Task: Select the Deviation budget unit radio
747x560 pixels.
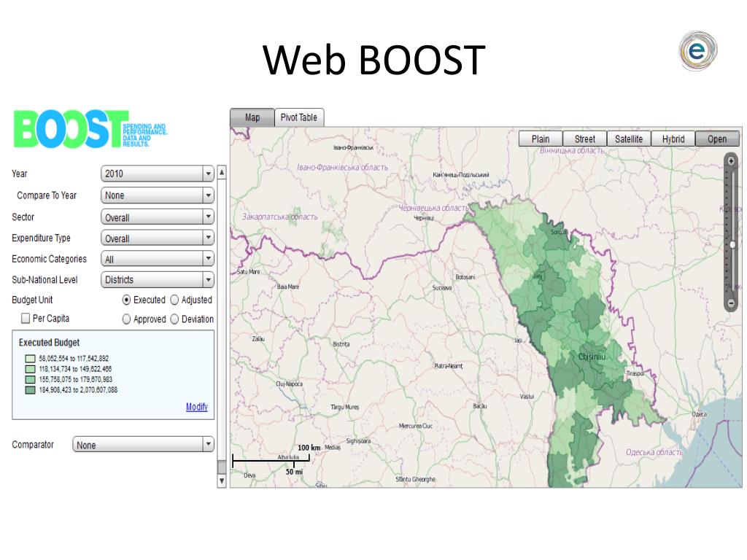Action: 174,319
